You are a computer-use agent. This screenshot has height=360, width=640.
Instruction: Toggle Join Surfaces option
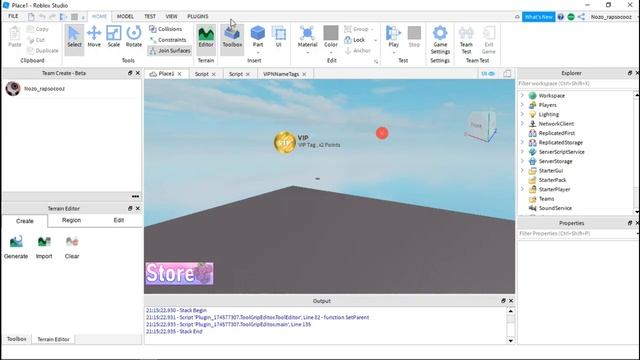(170, 51)
